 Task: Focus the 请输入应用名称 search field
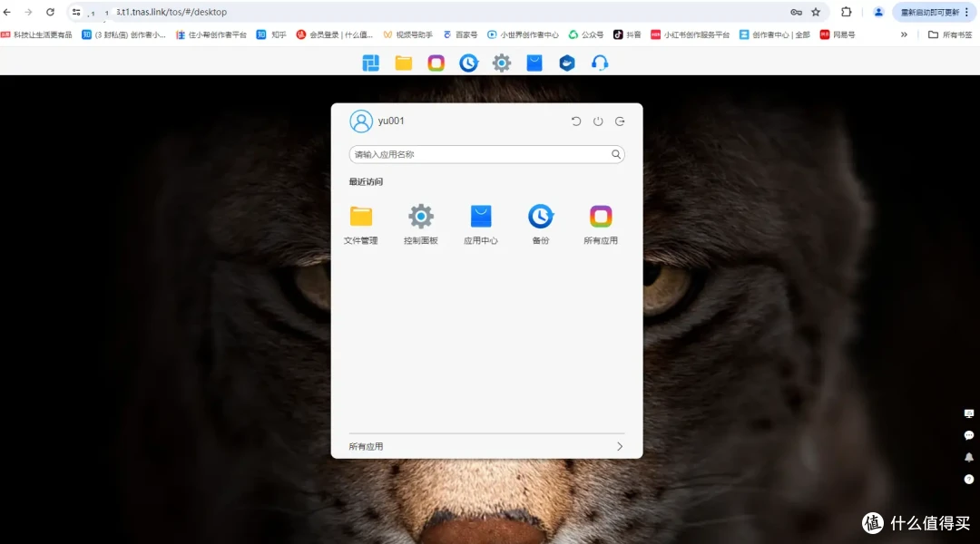pyautogui.click(x=486, y=154)
